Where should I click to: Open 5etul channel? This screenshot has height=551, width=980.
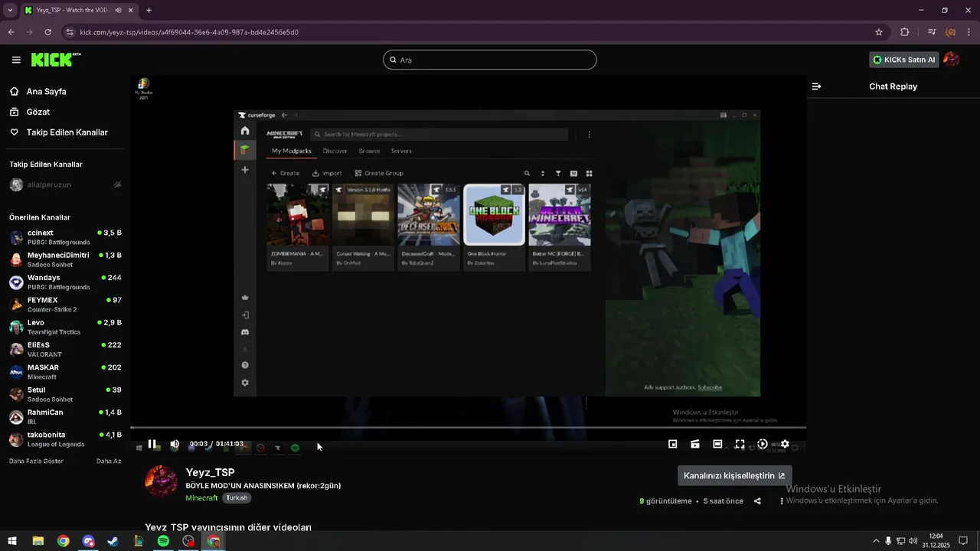pos(65,394)
